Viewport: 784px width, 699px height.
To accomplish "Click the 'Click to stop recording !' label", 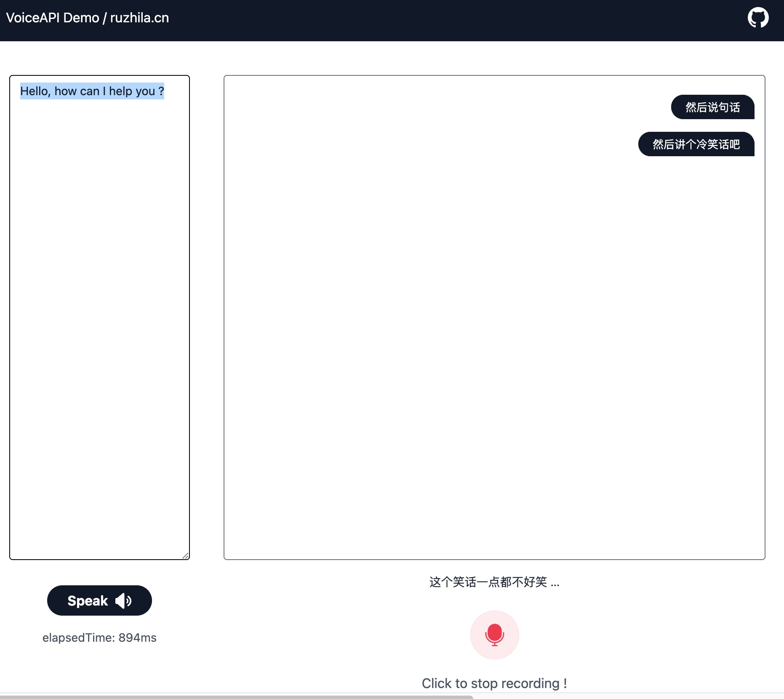I will pyautogui.click(x=494, y=683).
